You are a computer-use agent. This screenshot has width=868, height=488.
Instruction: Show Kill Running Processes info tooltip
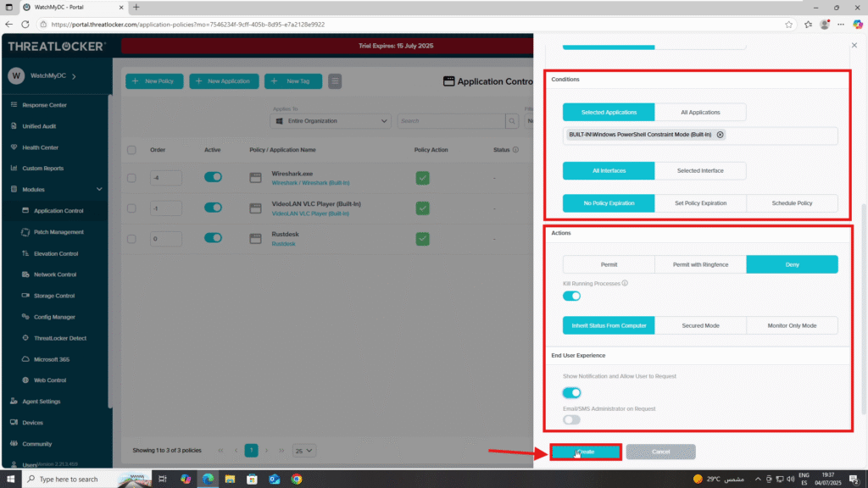click(625, 283)
